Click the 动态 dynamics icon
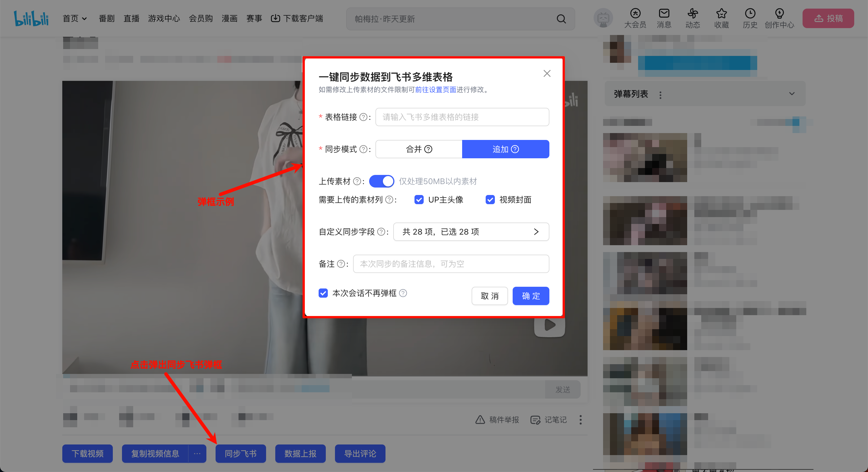The width and height of the screenshot is (868, 472). [692, 14]
